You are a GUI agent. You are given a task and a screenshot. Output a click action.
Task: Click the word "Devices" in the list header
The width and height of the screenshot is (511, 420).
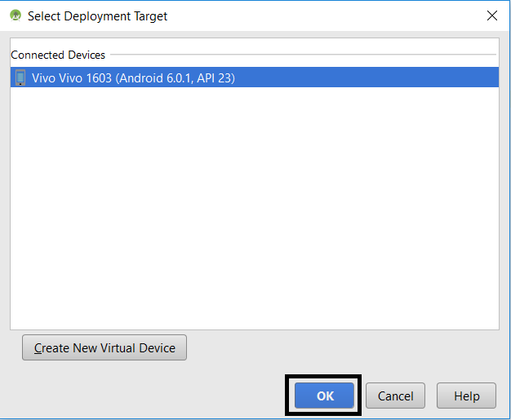(83, 55)
